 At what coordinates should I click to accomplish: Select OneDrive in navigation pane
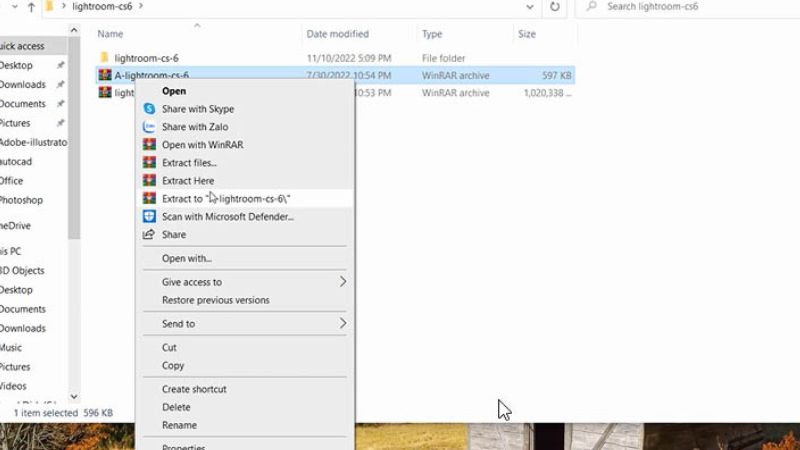pyautogui.click(x=15, y=226)
